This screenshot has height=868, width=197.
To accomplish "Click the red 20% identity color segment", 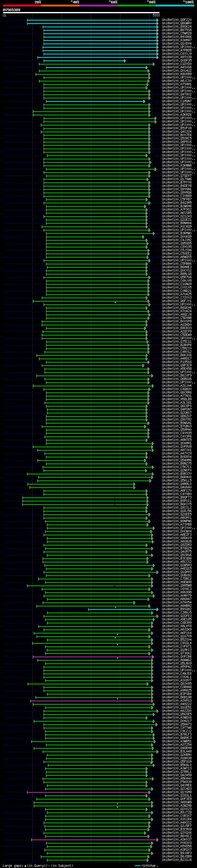I will pyautogui.click(x=22, y=6).
